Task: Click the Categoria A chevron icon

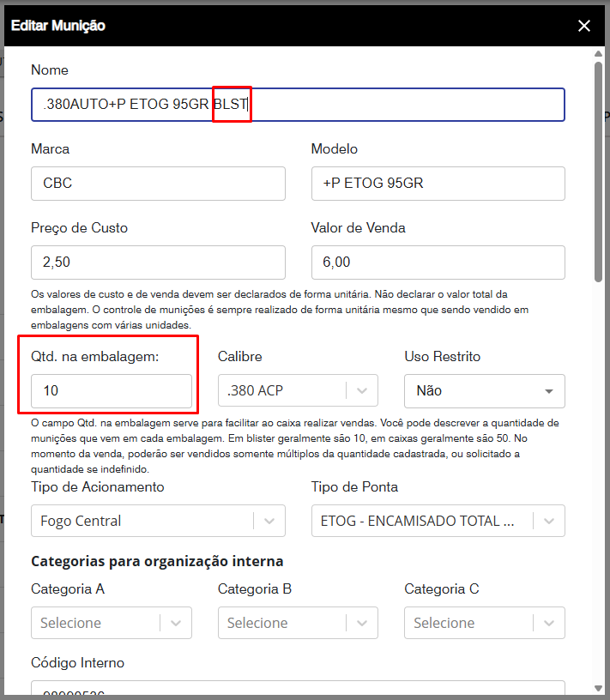Action: click(x=176, y=623)
